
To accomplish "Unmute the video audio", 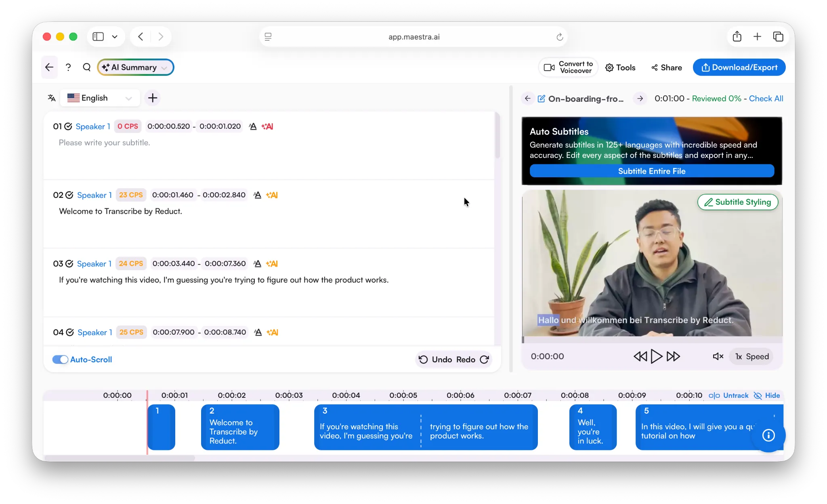I will coord(718,356).
